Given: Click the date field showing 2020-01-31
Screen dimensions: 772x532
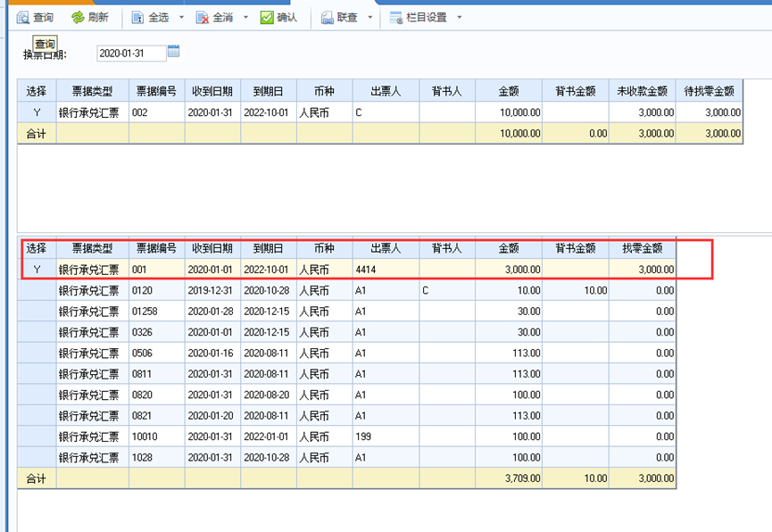Looking at the screenshot, I should [131, 54].
